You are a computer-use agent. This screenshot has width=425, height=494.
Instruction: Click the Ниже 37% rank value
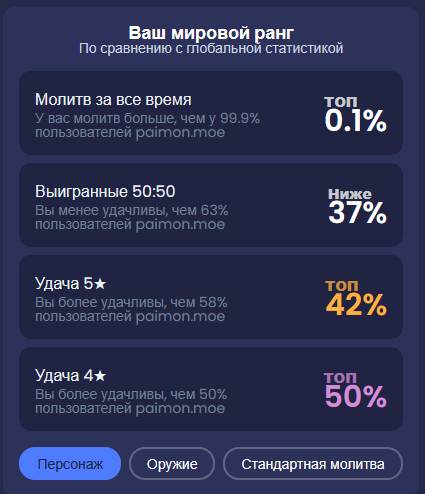point(357,206)
